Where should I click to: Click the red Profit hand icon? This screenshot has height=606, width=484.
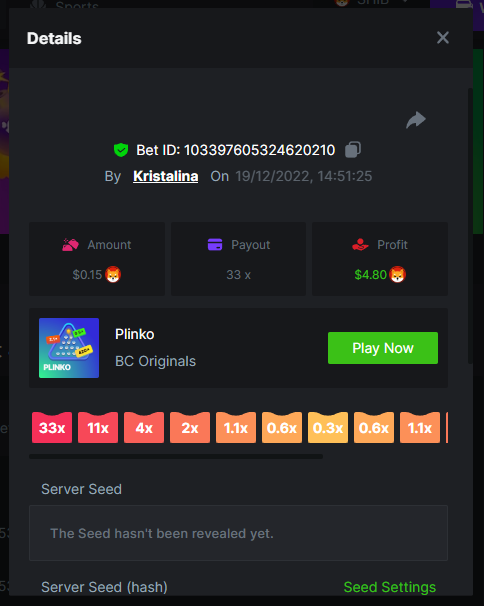tap(360, 245)
